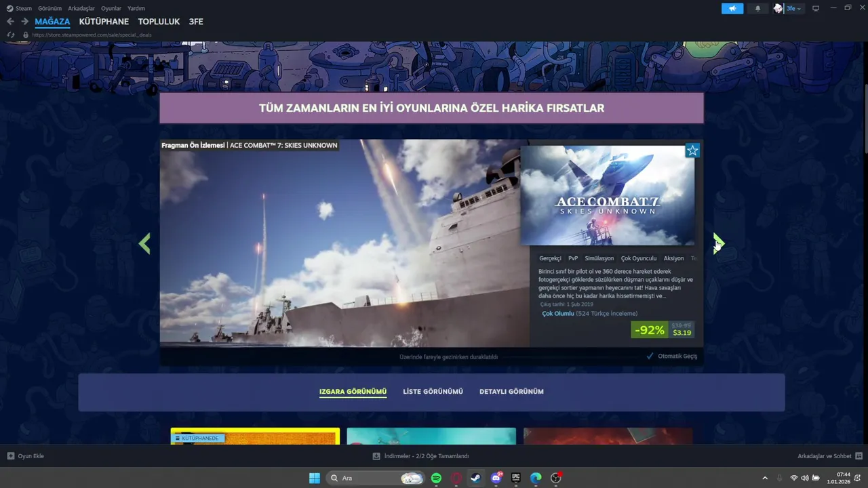
Task: Click the TÜM ZAMANLARIN EN İYİ OYUNLARINA banner
Action: click(x=431, y=108)
